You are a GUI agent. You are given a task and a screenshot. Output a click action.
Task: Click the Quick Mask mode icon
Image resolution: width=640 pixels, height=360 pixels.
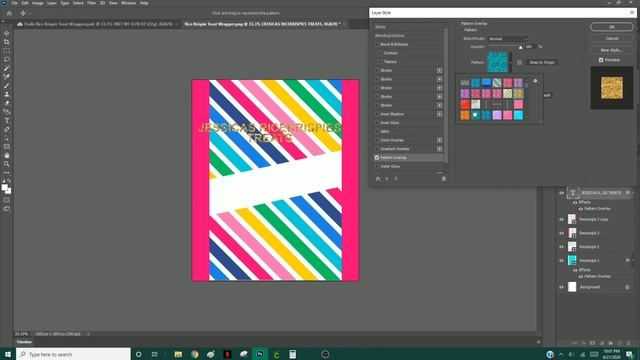coord(7,200)
